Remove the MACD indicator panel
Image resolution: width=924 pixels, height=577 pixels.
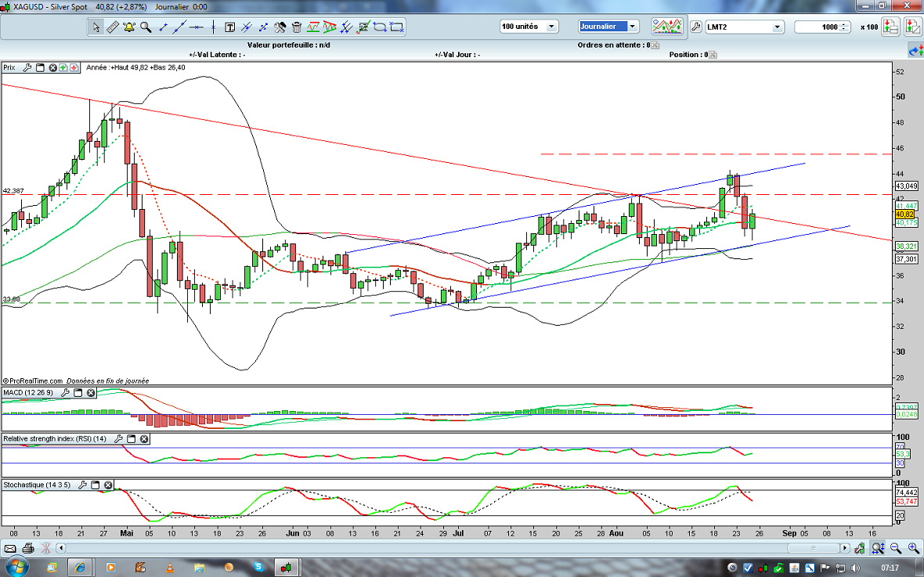pos(91,392)
